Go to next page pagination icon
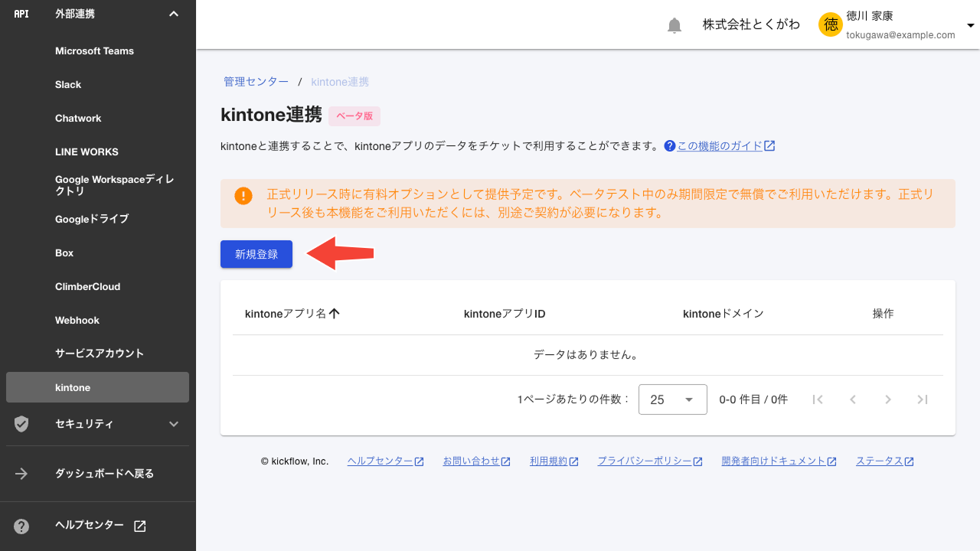 [x=888, y=399]
